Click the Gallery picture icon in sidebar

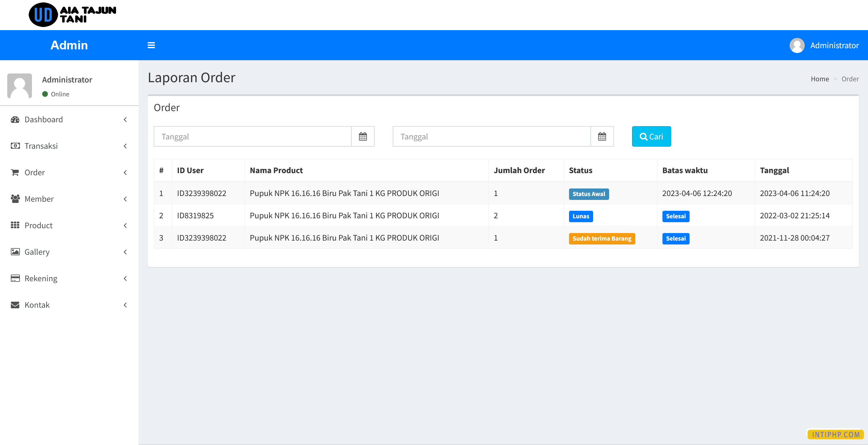coord(15,252)
